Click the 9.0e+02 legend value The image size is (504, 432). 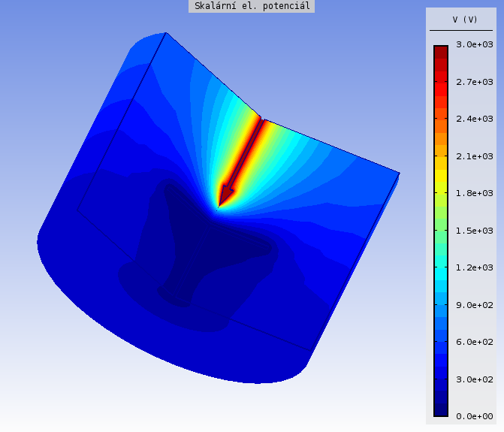coord(475,305)
